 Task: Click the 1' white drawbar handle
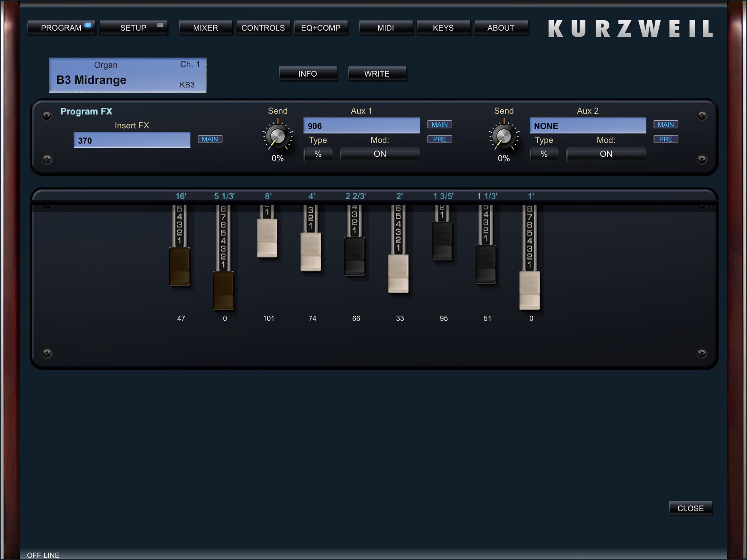(x=530, y=290)
